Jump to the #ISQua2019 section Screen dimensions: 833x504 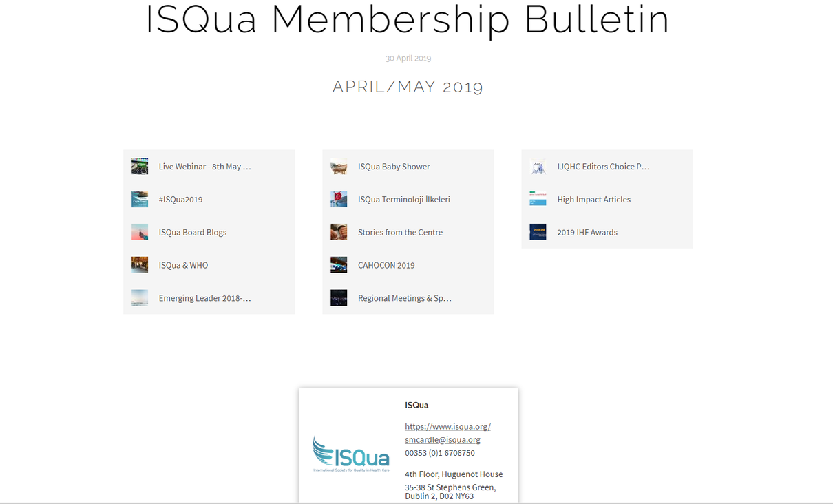(x=180, y=200)
